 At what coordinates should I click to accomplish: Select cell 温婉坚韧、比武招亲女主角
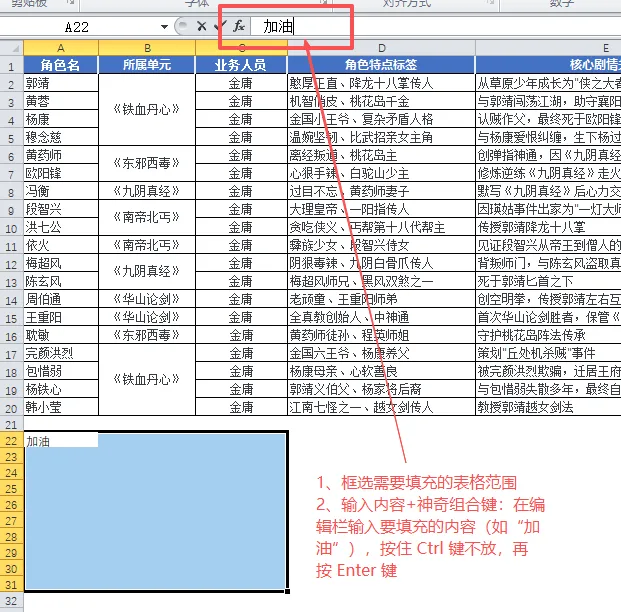[381, 137]
